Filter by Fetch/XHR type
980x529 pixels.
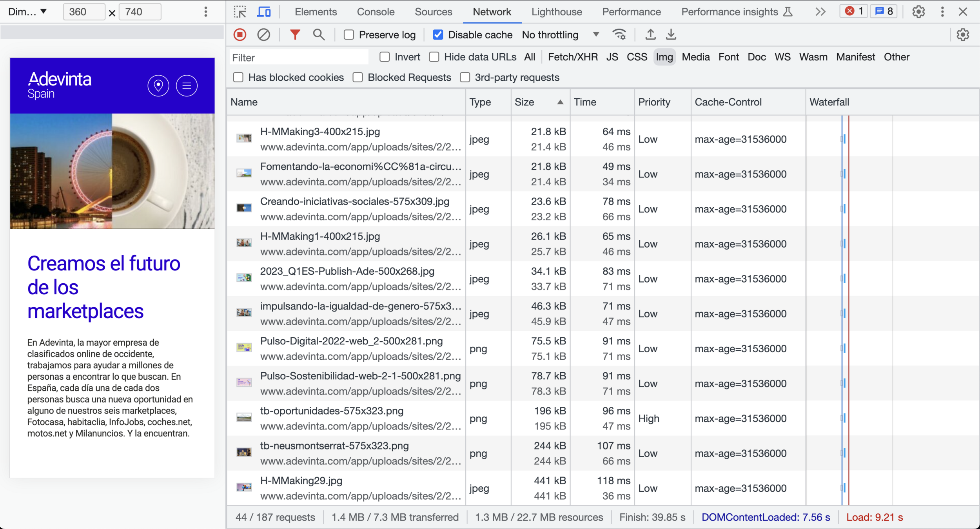click(x=572, y=57)
